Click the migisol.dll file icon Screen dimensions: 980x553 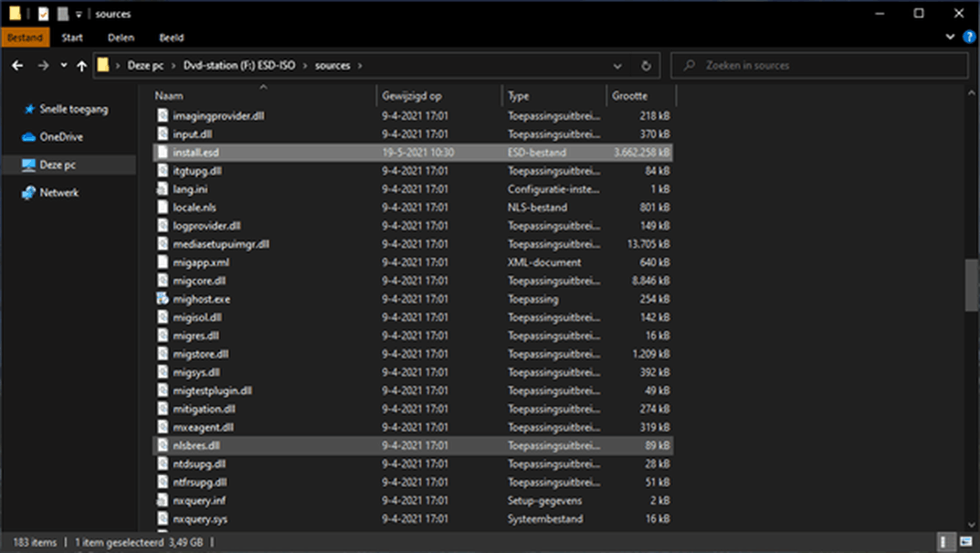tap(163, 317)
